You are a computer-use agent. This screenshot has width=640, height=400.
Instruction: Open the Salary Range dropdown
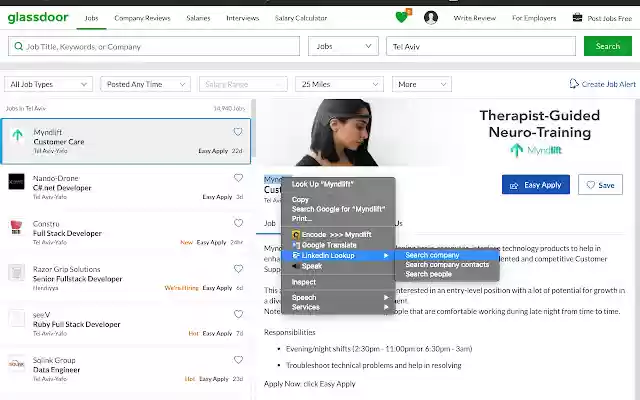pyautogui.click(x=243, y=84)
